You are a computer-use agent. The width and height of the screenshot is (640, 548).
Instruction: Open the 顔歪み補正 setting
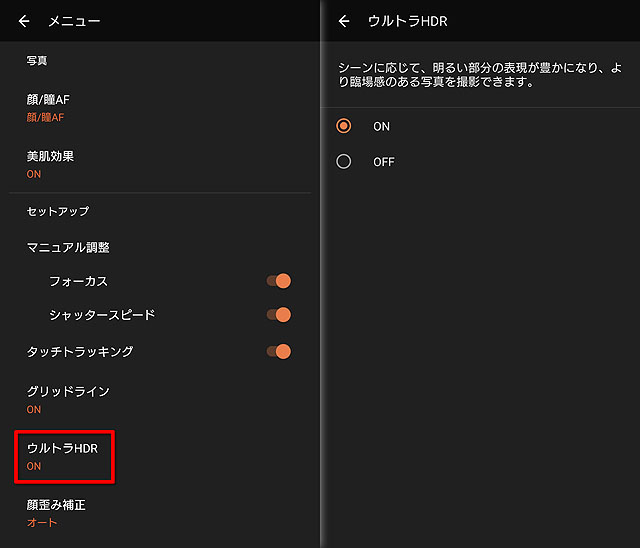[56, 512]
